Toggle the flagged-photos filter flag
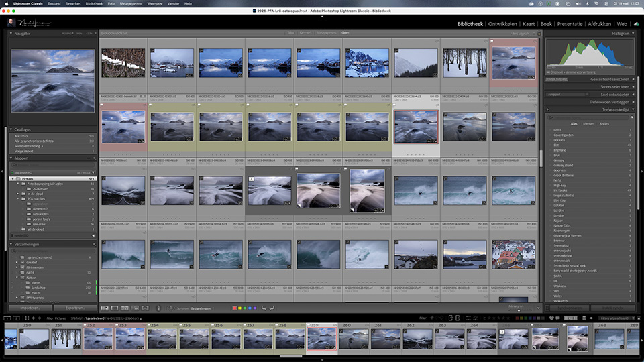The height and width of the screenshot is (362, 644). coord(431,318)
